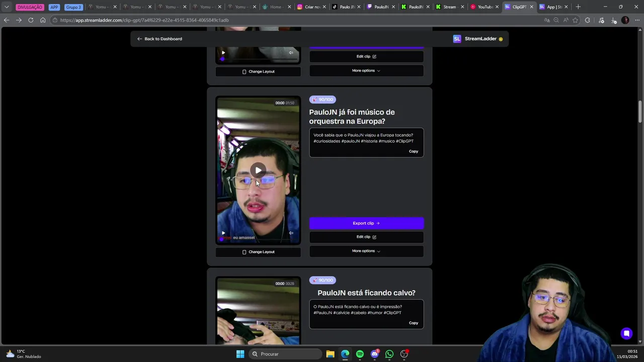Open the browser profile avatar
Screen dimensions: 644x362
(625, 20)
